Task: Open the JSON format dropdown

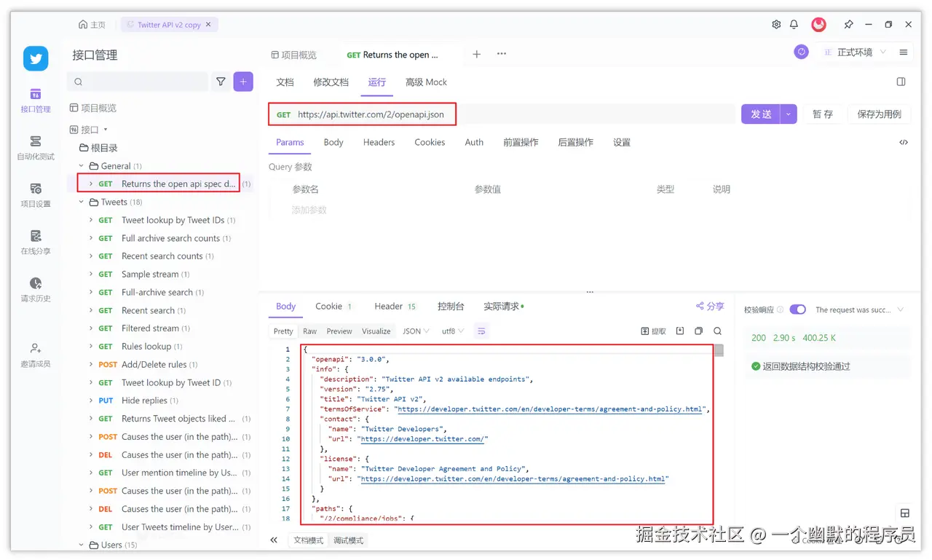Action: pos(416,331)
